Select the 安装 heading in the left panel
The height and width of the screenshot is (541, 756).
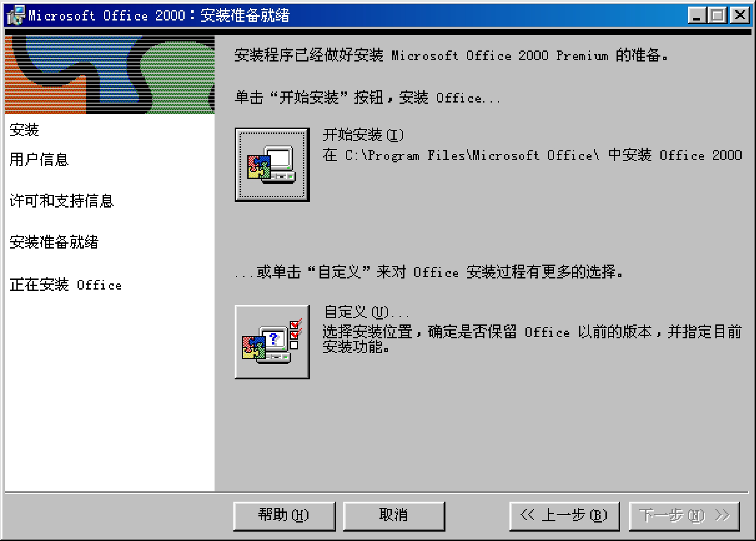tap(24, 130)
